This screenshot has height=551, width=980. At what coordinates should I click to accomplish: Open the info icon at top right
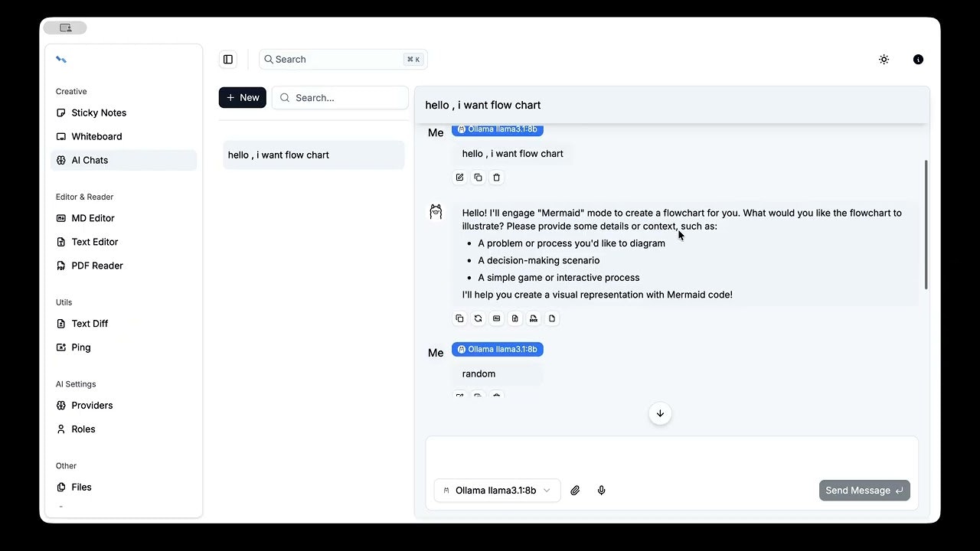pos(918,60)
